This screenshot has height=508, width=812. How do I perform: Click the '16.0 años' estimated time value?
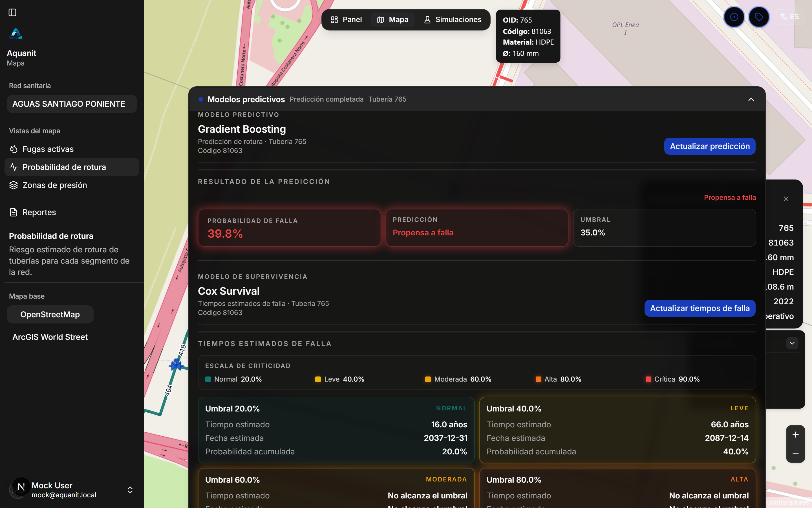pos(449,425)
